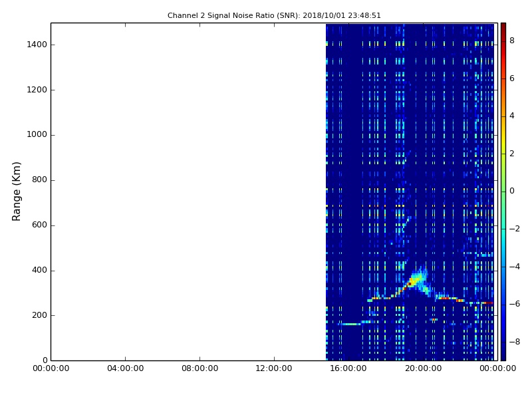Click the 400 range tick label

(39, 271)
